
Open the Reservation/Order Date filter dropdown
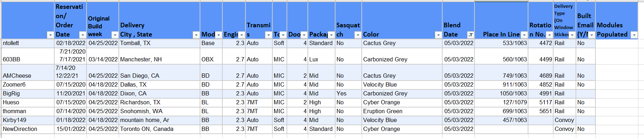82,35
